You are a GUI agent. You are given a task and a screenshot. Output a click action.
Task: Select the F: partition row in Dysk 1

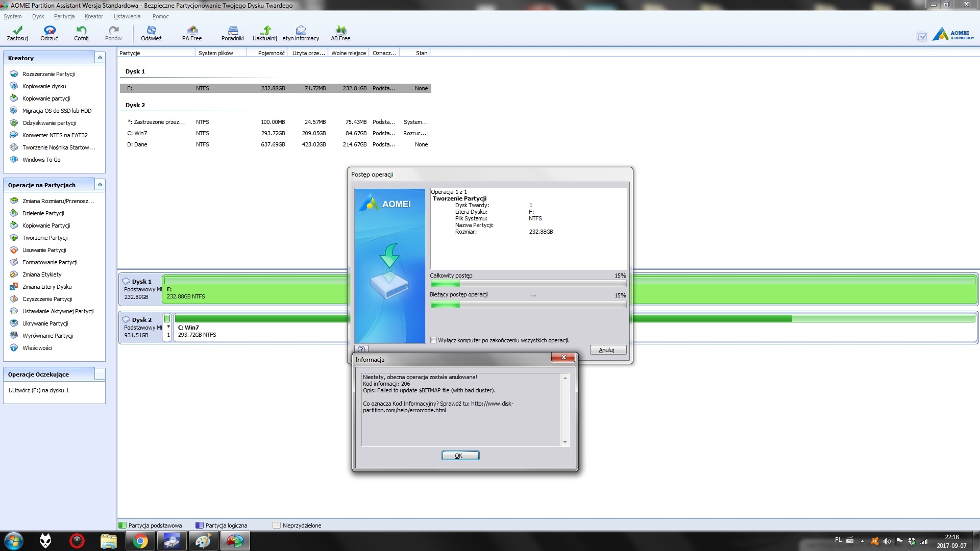276,88
